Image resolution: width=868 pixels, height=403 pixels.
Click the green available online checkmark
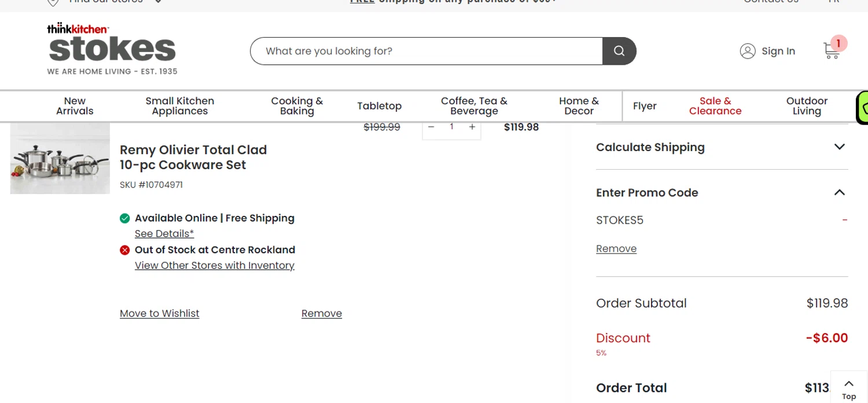click(x=124, y=218)
